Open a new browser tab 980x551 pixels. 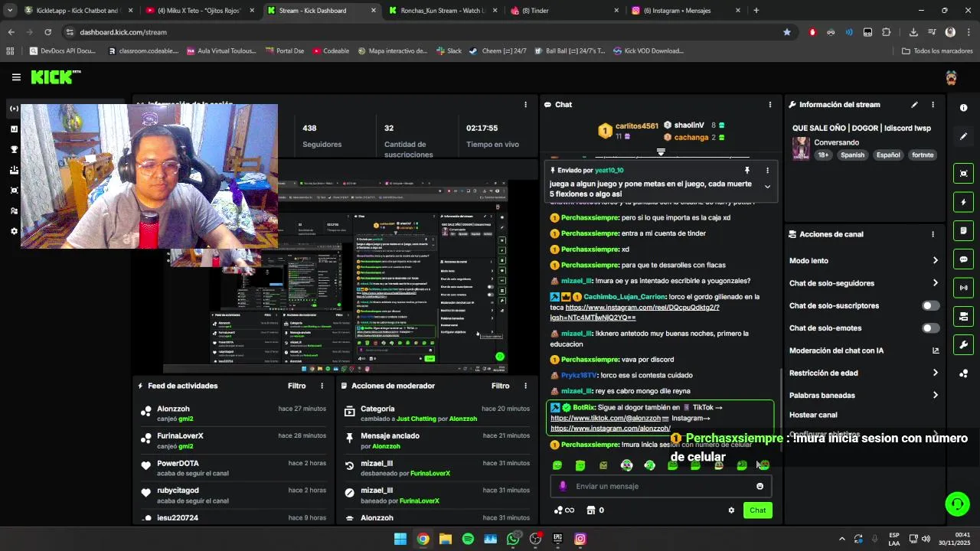(x=756, y=11)
